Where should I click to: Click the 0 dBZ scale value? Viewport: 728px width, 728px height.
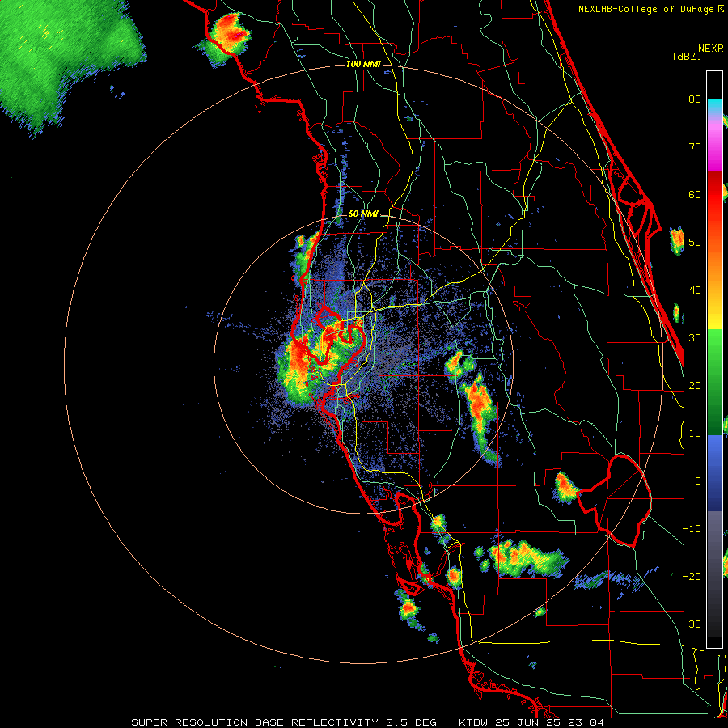pyautogui.click(x=698, y=481)
